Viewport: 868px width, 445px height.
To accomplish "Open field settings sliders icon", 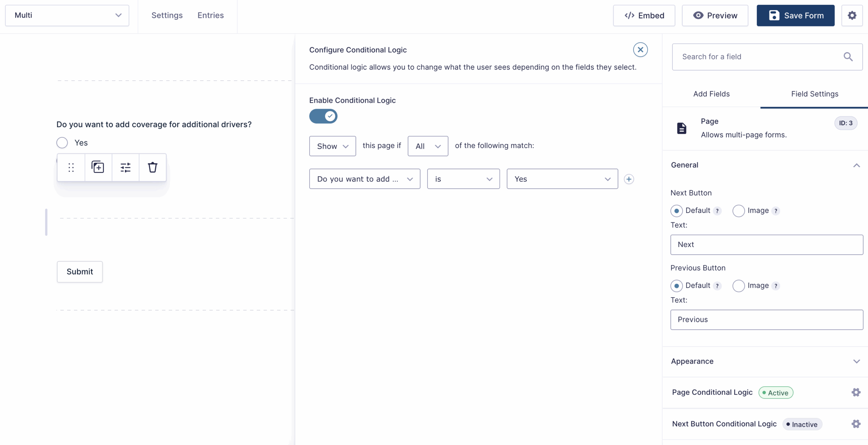I will pos(125,167).
